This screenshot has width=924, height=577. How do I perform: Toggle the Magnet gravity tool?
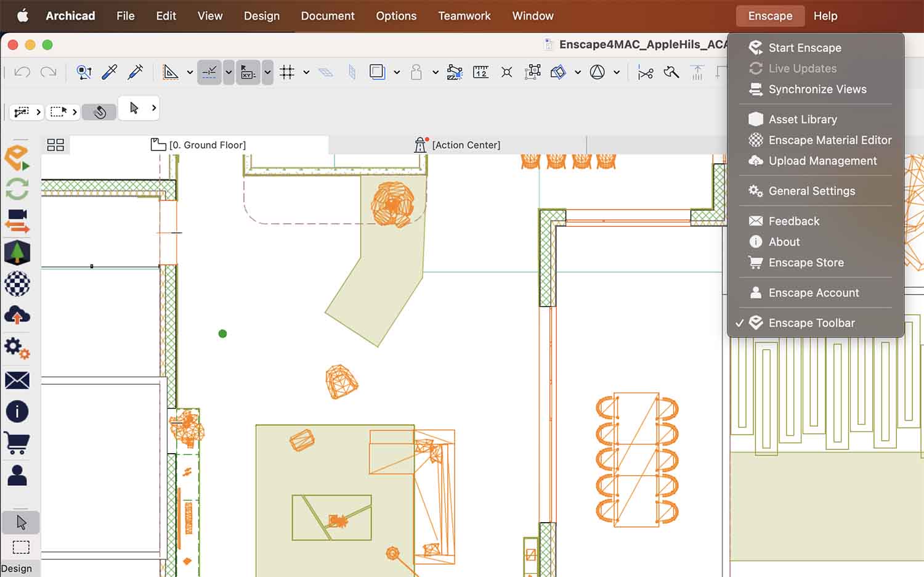click(x=99, y=112)
